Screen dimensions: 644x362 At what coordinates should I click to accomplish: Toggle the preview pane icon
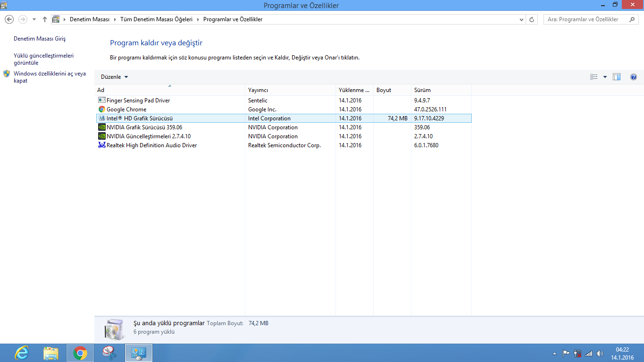pyautogui.click(x=617, y=77)
